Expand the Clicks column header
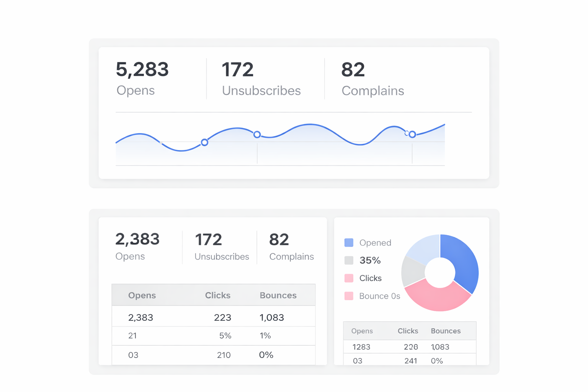The width and height of the screenshot is (588, 392). [x=218, y=295]
